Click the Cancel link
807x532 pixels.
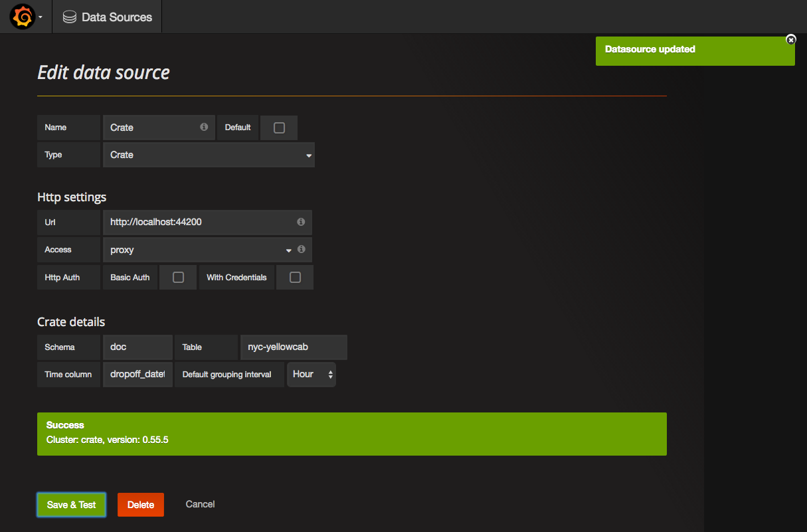200,504
